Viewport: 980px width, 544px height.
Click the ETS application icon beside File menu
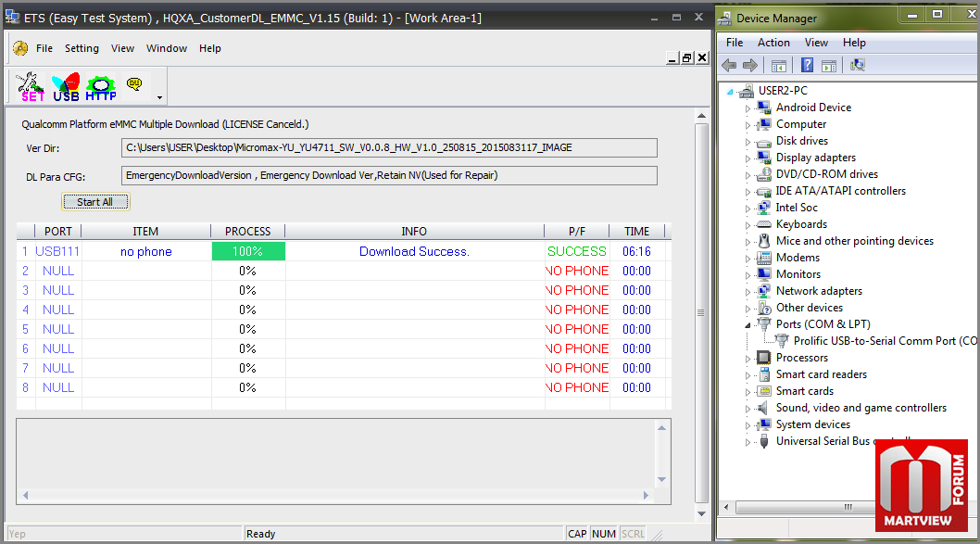tap(20, 48)
